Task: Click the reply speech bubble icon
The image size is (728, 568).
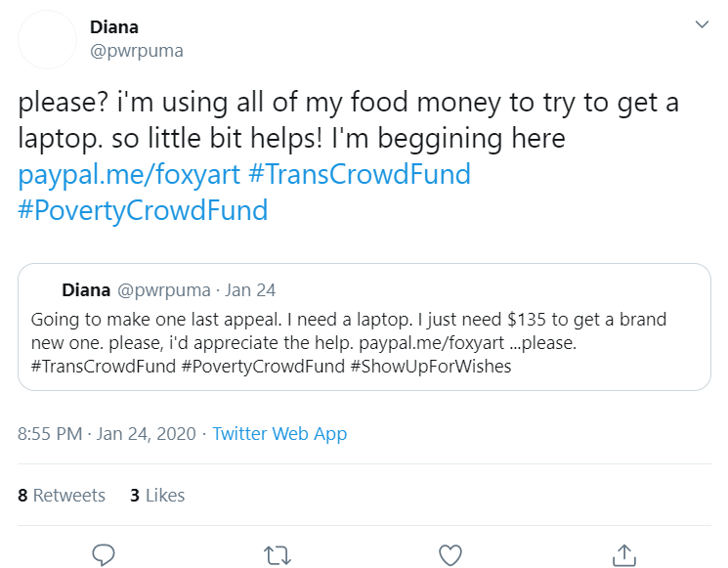Action: (x=103, y=554)
